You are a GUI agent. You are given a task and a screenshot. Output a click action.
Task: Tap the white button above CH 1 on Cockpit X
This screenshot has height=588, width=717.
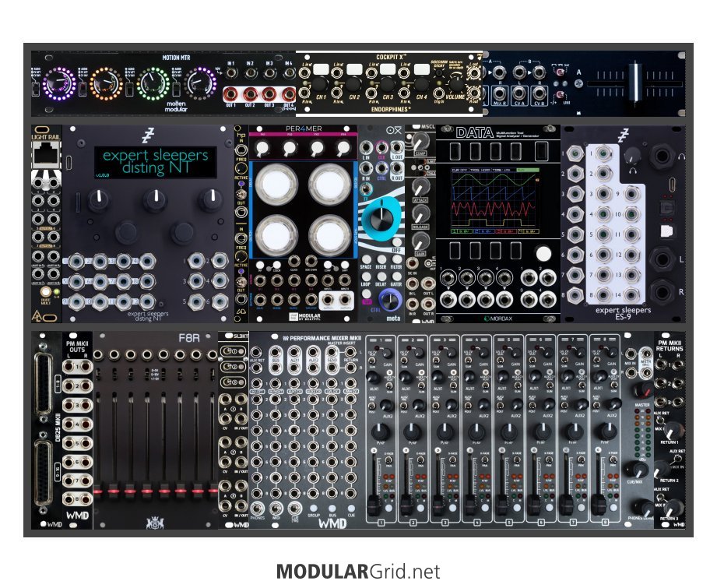coord(321,69)
